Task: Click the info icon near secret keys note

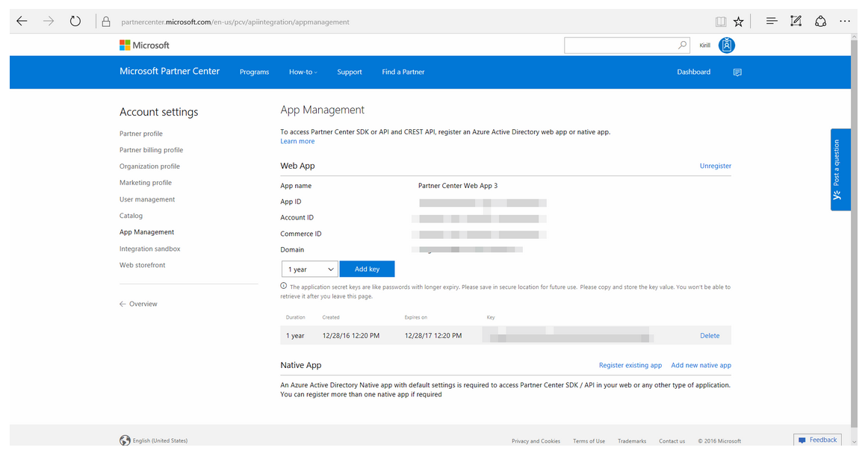Action: pos(283,286)
